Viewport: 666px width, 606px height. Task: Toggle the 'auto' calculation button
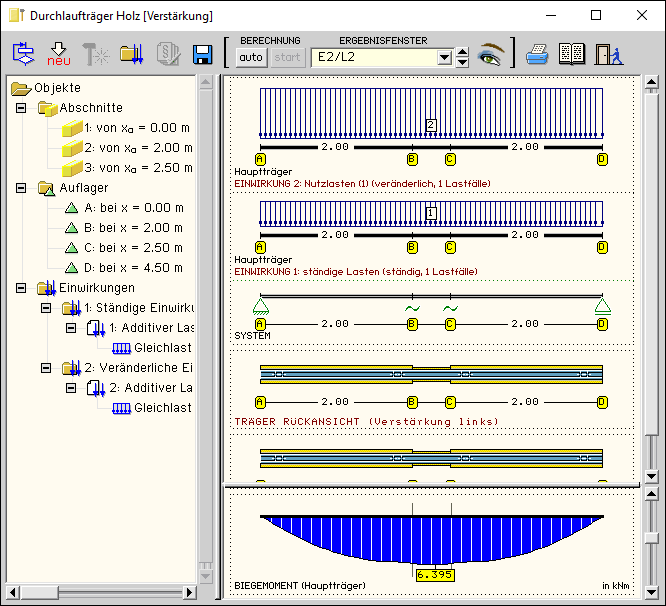[251, 57]
